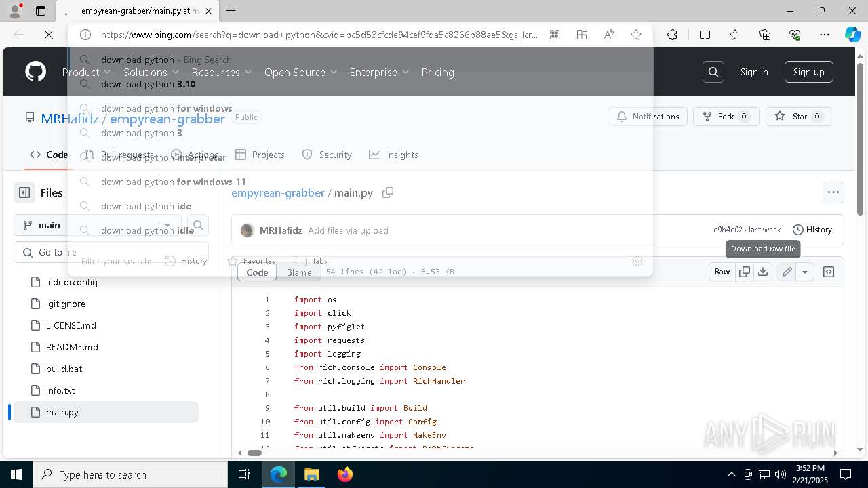This screenshot has width=868, height=488.
Task: Open the Insights tab
Action: (393, 155)
